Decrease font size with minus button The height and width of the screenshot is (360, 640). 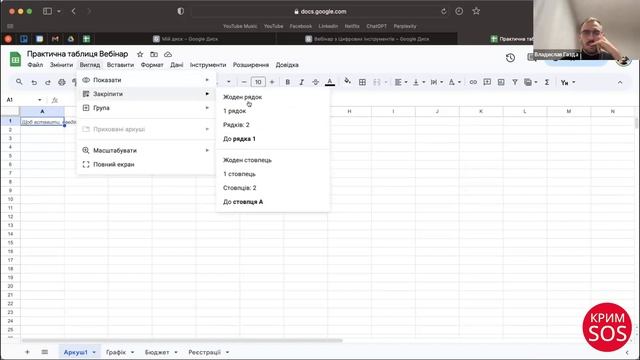[244, 82]
